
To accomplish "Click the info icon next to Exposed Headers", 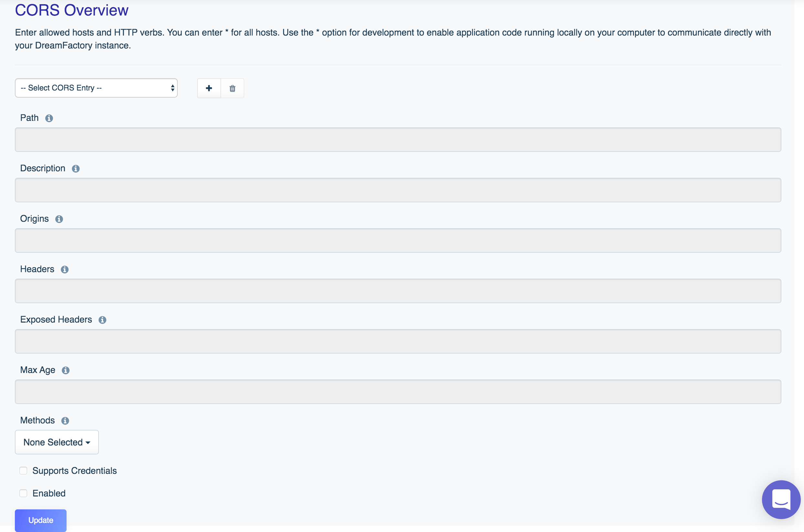I will click(x=102, y=320).
